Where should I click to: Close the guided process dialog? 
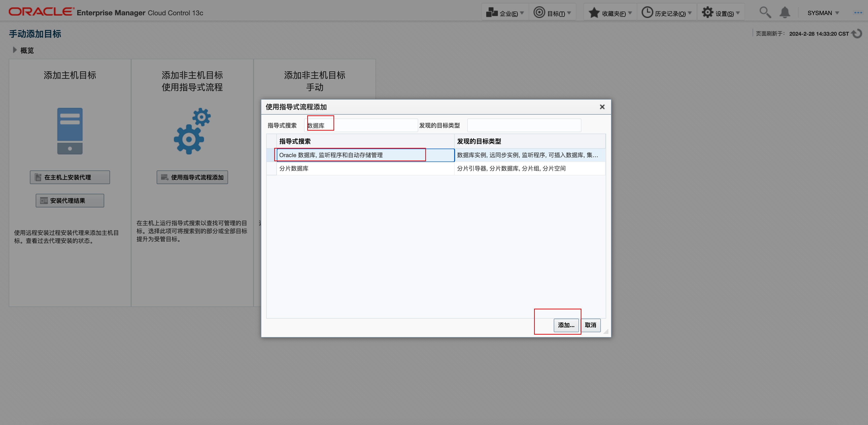pyautogui.click(x=602, y=107)
